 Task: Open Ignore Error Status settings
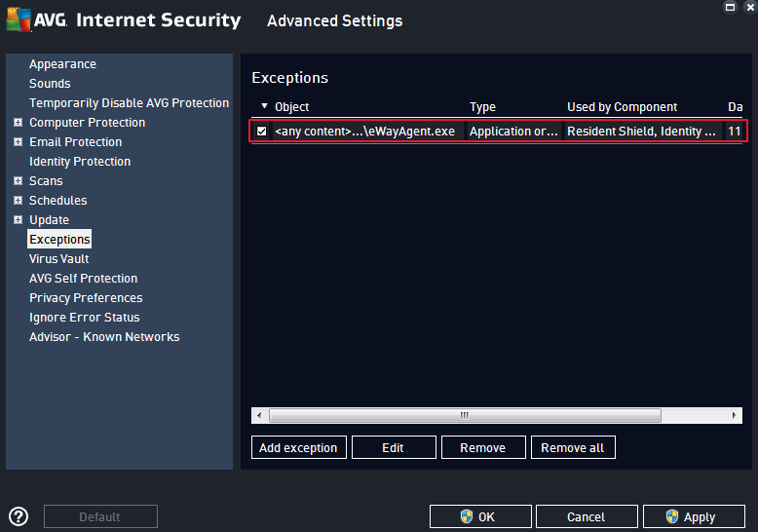pos(85,318)
